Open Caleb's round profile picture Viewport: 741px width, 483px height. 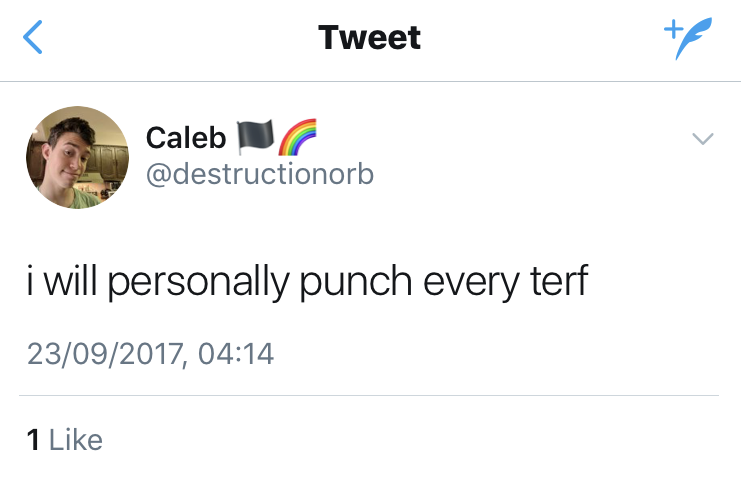pyautogui.click(x=77, y=157)
